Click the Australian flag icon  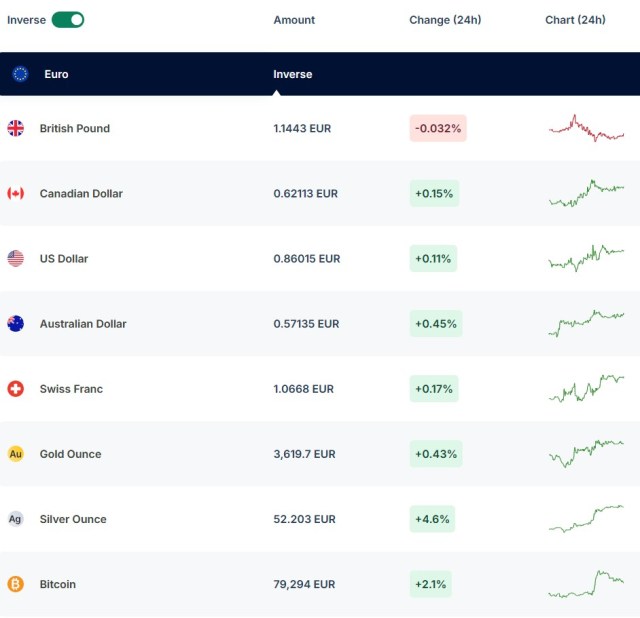coord(16,323)
